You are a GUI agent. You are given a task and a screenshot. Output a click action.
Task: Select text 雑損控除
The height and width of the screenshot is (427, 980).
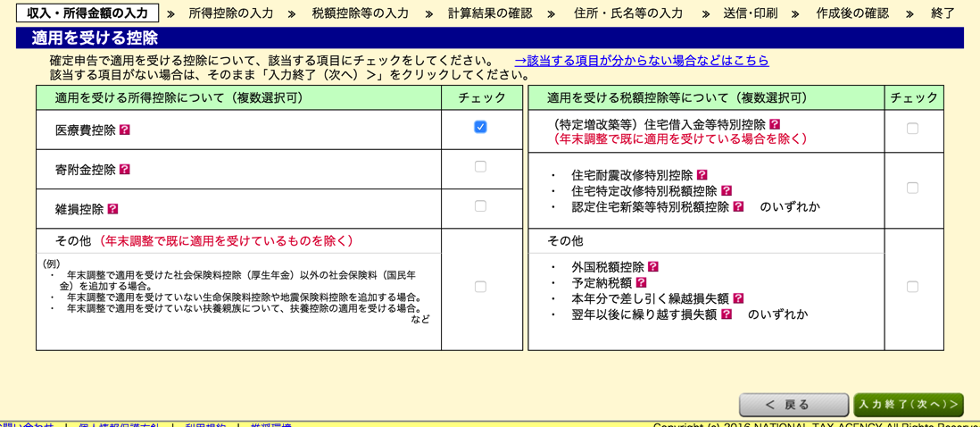[x=80, y=209]
